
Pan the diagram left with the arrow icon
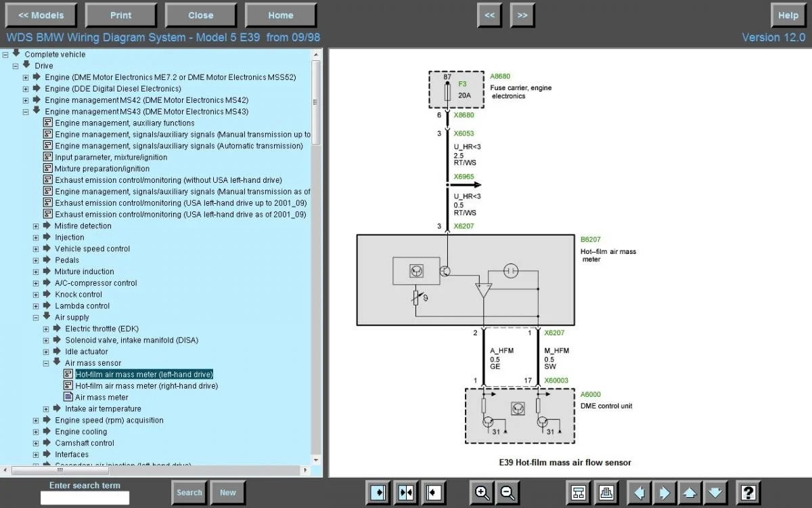coord(639,492)
